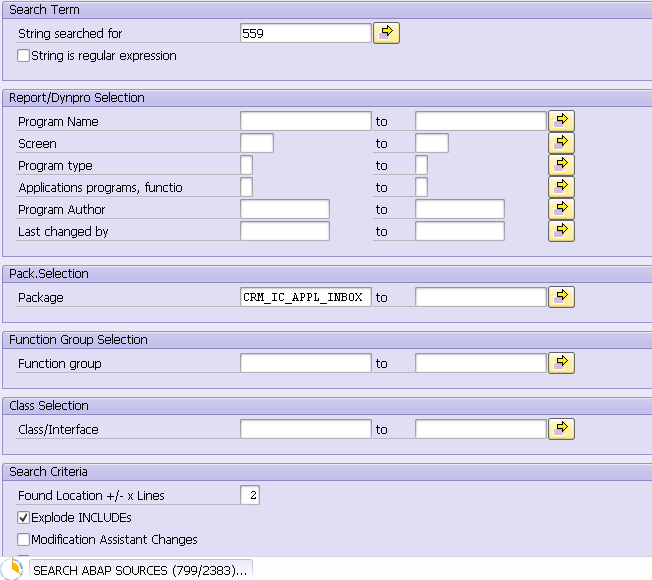This screenshot has width=652, height=580.
Task: Open multiple selection for Program type
Action: (561, 165)
